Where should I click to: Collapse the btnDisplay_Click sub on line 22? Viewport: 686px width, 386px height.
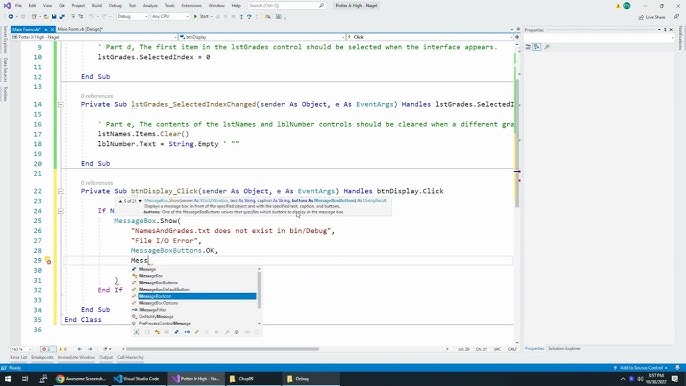click(x=60, y=191)
